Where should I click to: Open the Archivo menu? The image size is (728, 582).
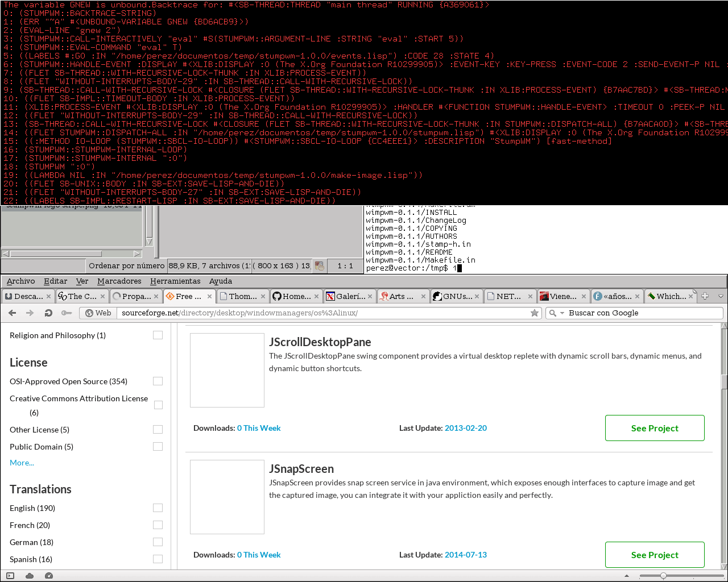point(21,281)
